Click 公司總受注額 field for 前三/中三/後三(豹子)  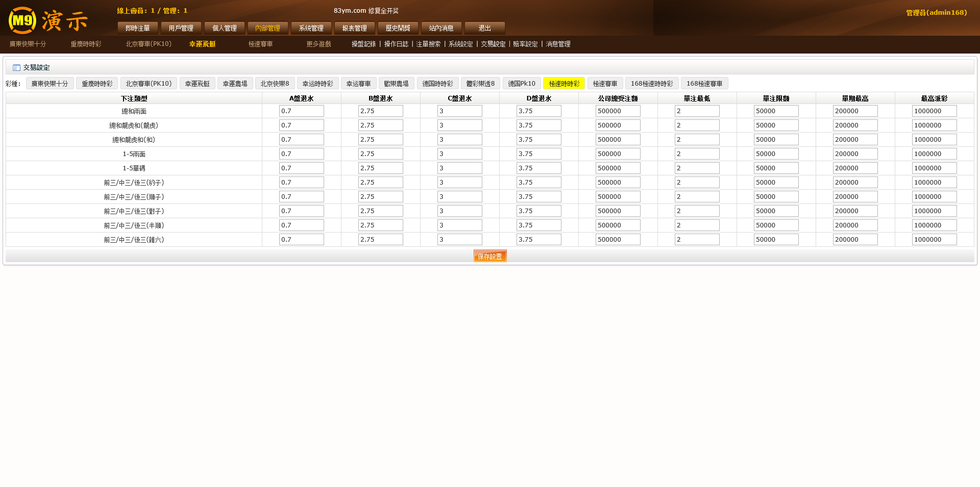point(618,183)
